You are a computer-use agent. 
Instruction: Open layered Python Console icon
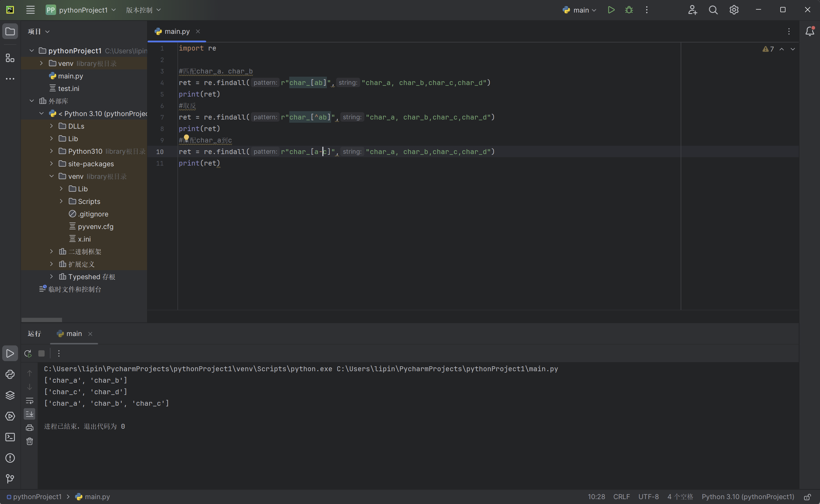tap(10, 395)
